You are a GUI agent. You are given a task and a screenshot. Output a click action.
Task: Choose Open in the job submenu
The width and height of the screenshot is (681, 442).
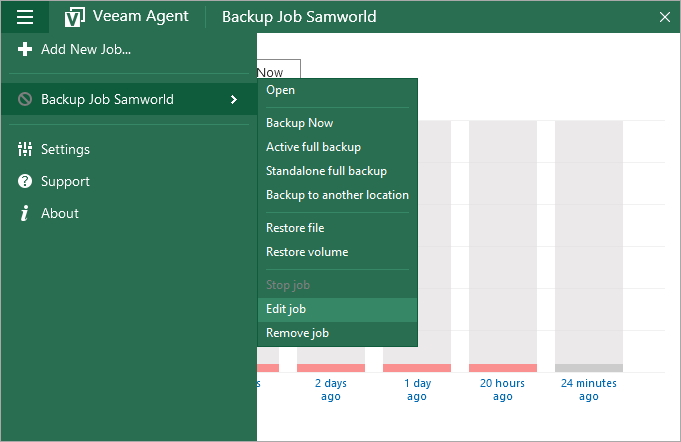click(337, 90)
